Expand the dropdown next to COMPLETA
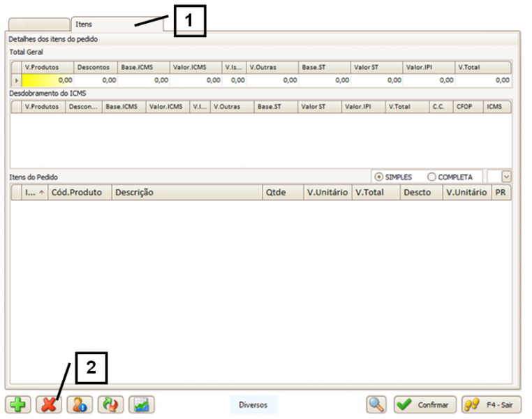This screenshot has height=419, width=532. point(506,177)
